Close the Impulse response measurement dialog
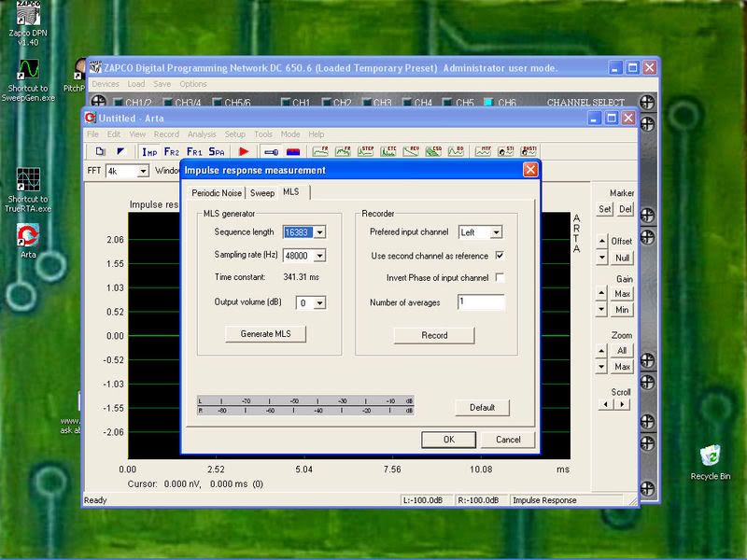The image size is (747, 560). (530, 170)
